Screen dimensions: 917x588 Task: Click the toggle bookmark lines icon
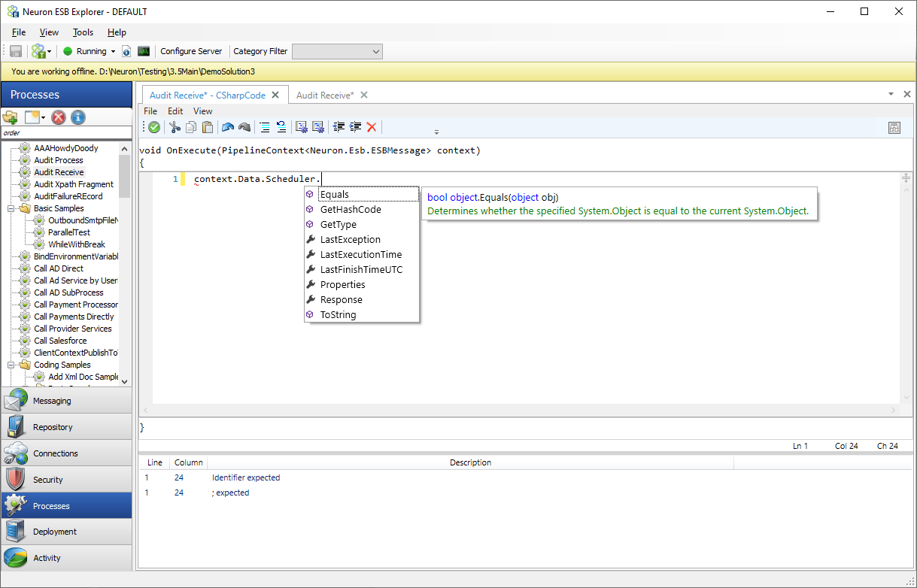[x=281, y=127]
